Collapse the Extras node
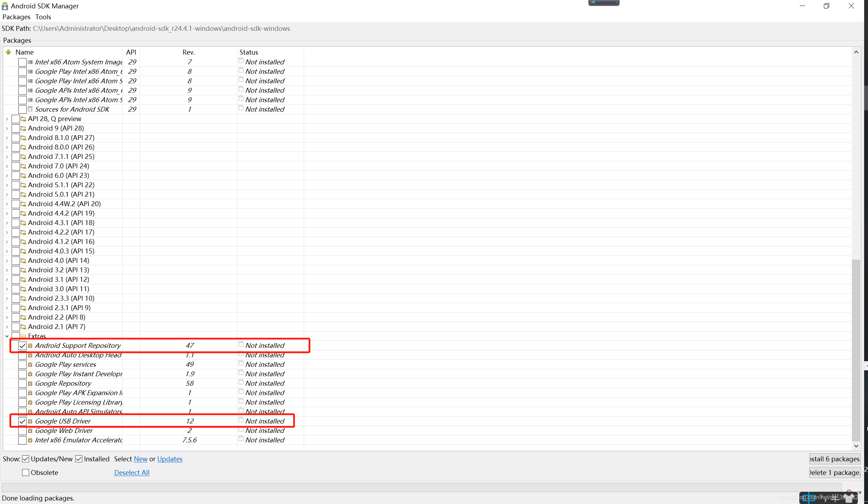The image size is (868, 504). pyautogui.click(x=7, y=336)
